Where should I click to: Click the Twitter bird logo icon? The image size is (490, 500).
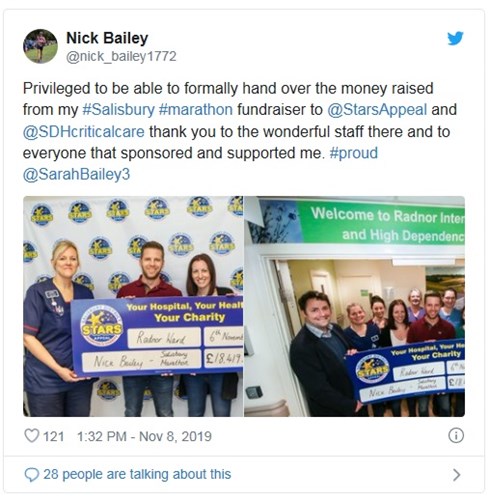point(455,38)
